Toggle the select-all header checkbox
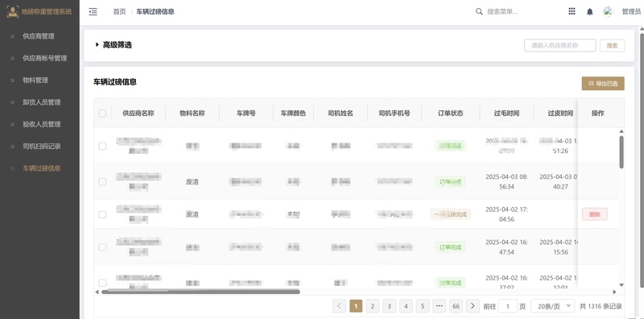This screenshot has height=319, width=644. tap(102, 113)
